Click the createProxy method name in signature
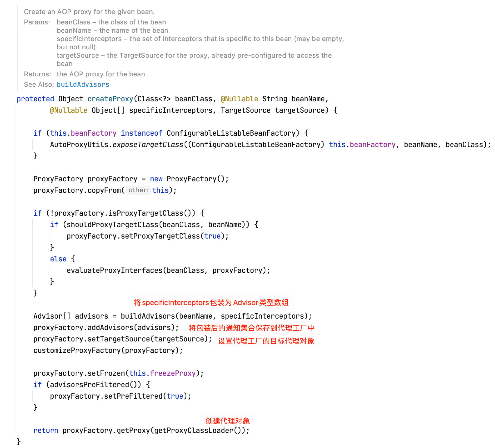The width and height of the screenshot is (495, 448). 110,99
